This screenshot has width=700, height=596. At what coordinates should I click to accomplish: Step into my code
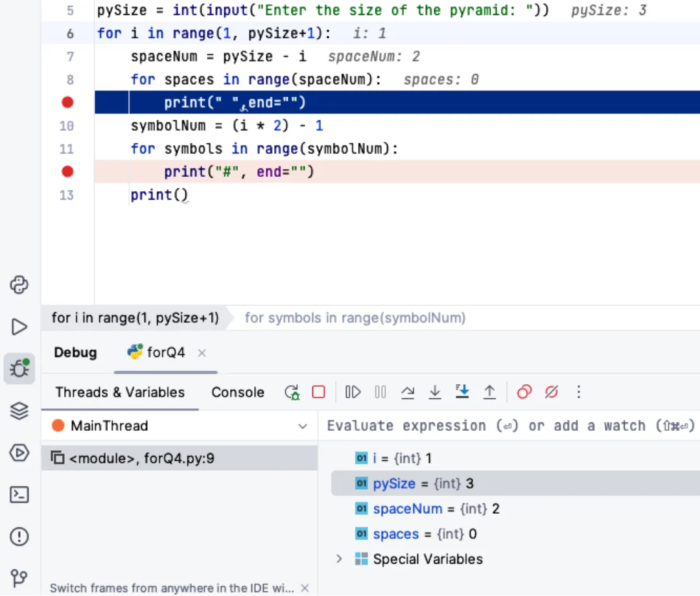462,392
